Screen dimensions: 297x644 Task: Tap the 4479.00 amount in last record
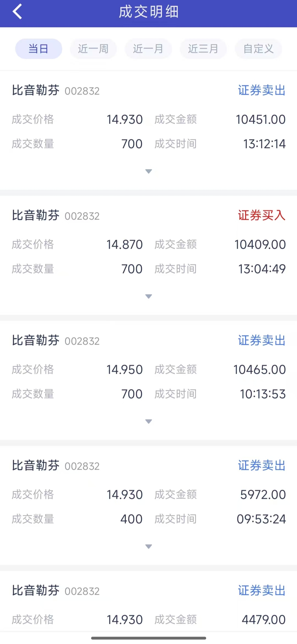(x=263, y=620)
